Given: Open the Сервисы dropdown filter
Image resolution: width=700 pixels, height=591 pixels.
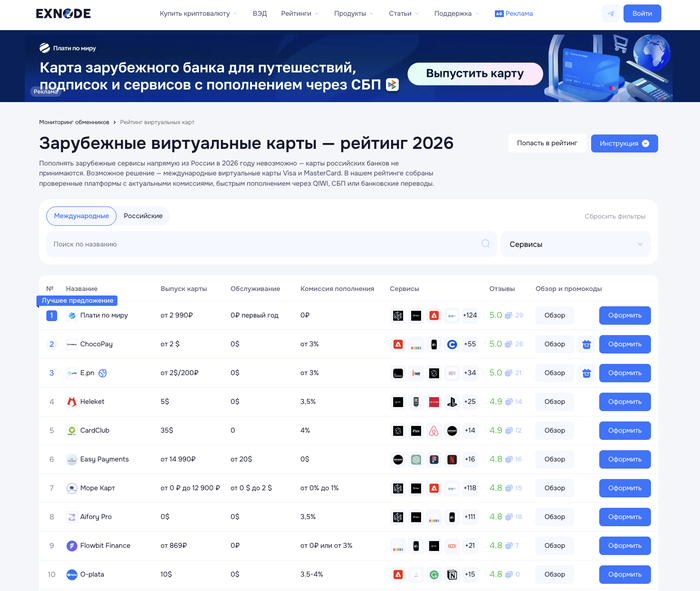Looking at the screenshot, I should click(x=575, y=244).
